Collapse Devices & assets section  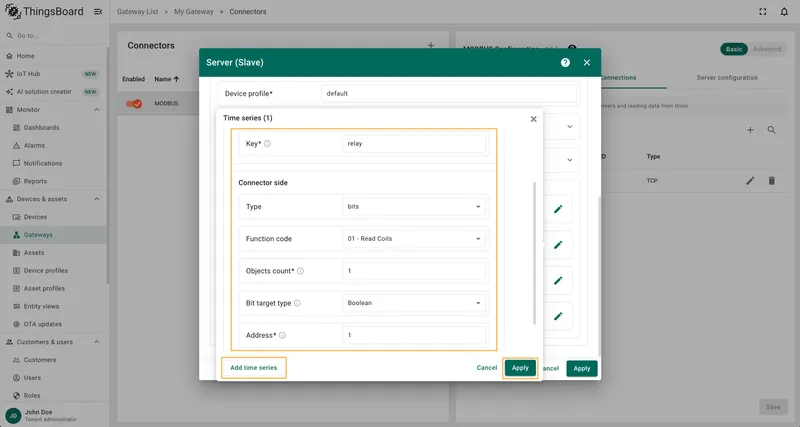[96, 199]
